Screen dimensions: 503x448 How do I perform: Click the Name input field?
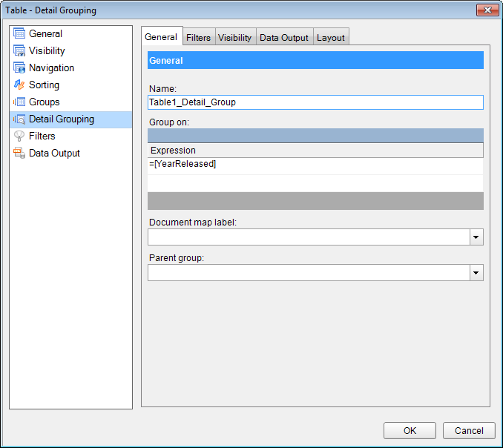pos(315,102)
